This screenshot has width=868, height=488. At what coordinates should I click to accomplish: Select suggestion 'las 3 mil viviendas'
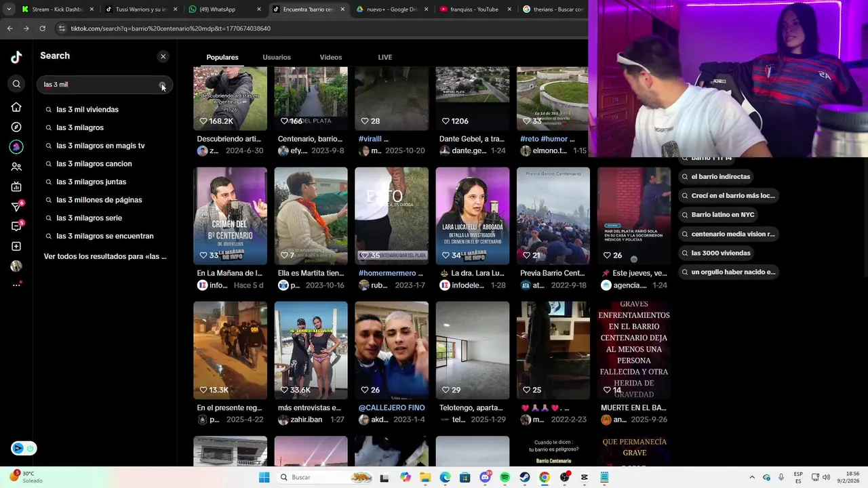(87, 109)
